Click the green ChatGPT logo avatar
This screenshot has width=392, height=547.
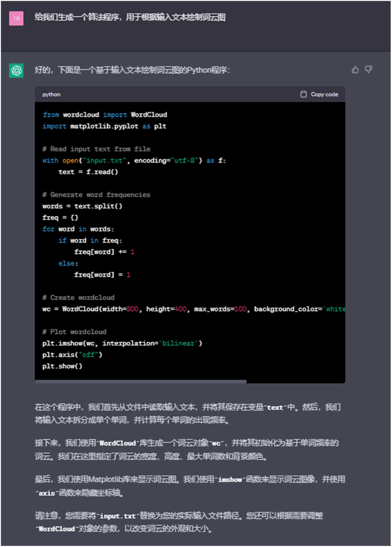tap(16, 70)
